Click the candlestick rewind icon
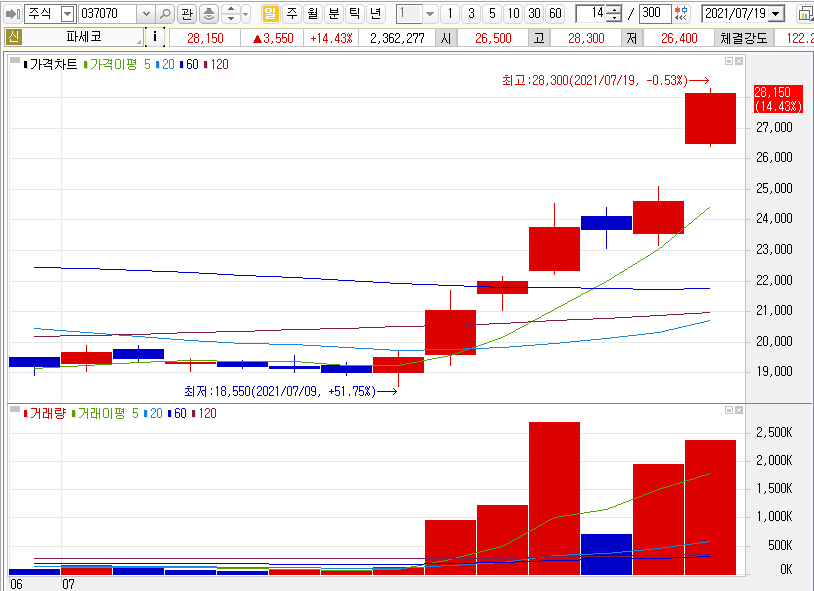814x591 pixels. (682, 14)
